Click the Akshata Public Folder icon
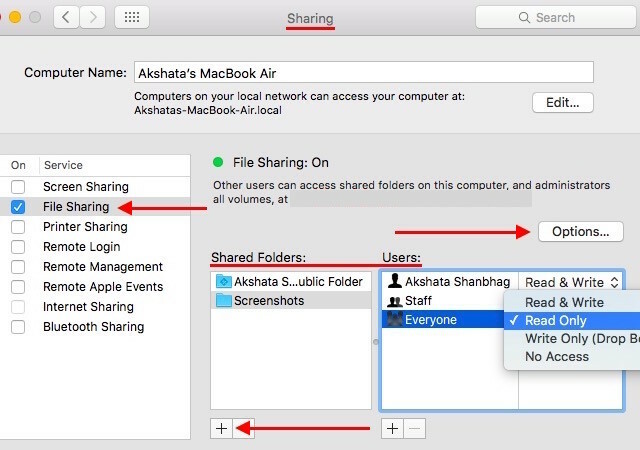This screenshot has width=640, height=450. click(223, 281)
